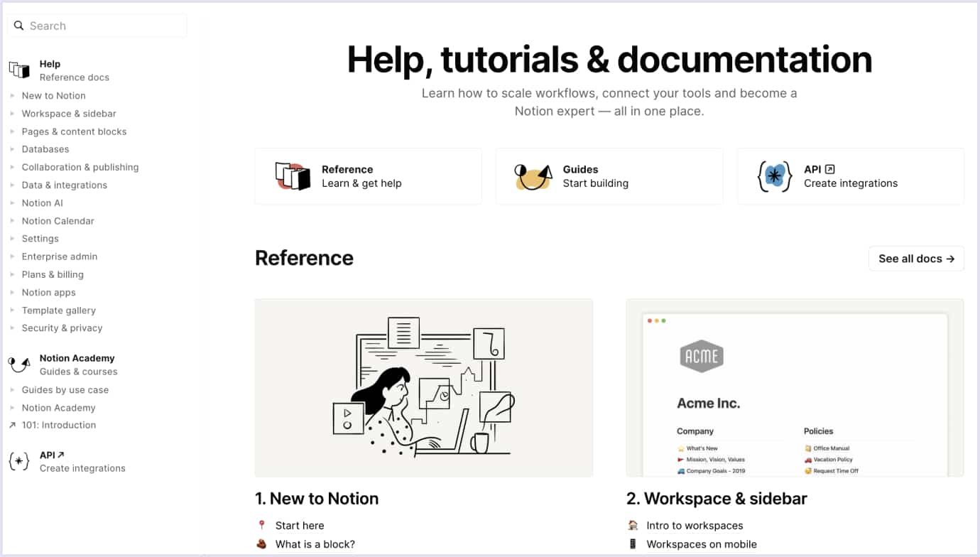The width and height of the screenshot is (980, 557).
Task: Click the Search input field
Action: [97, 26]
